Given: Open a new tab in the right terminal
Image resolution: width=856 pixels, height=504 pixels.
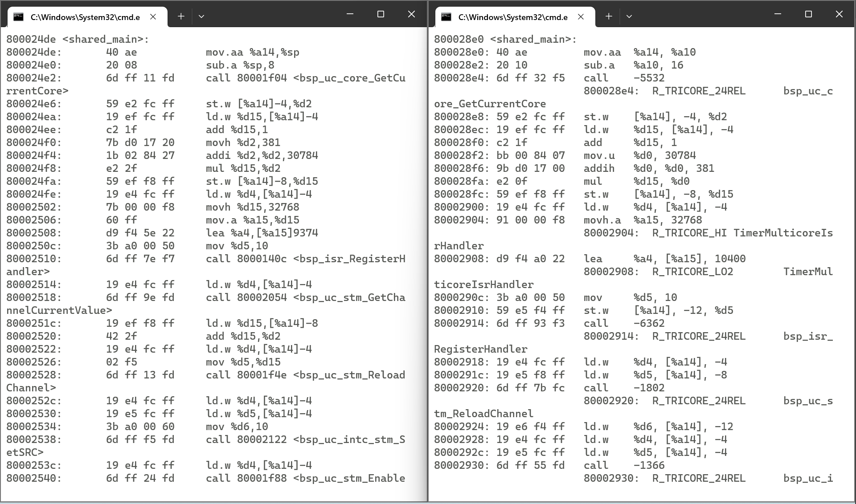Looking at the screenshot, I should (x=609, y=16).
